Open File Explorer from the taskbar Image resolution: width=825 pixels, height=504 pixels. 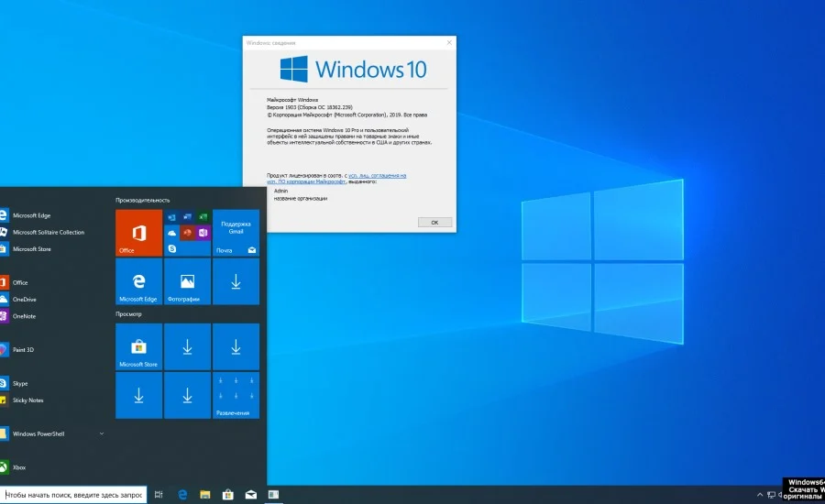tap(205, 495)
